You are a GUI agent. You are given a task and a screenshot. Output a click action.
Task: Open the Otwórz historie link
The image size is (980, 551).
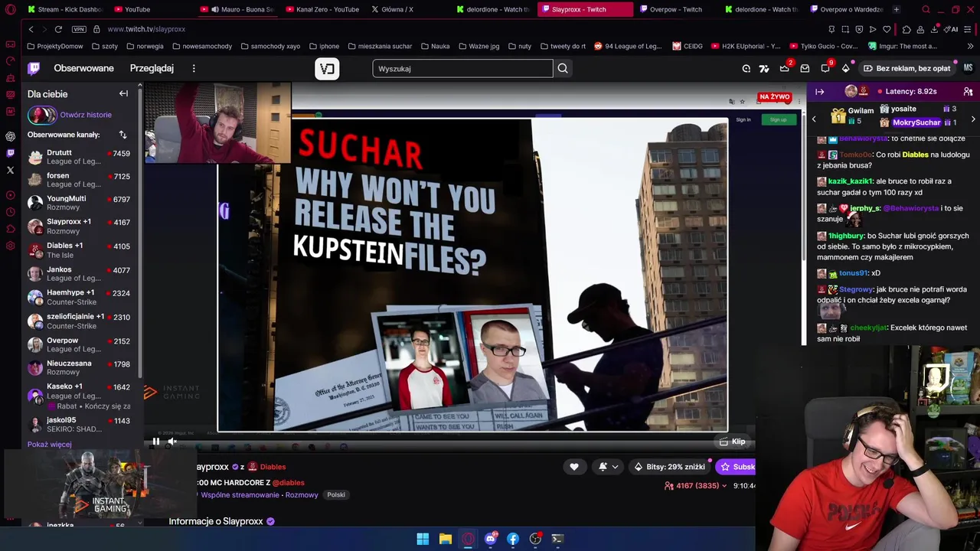(x=86, y=115)
